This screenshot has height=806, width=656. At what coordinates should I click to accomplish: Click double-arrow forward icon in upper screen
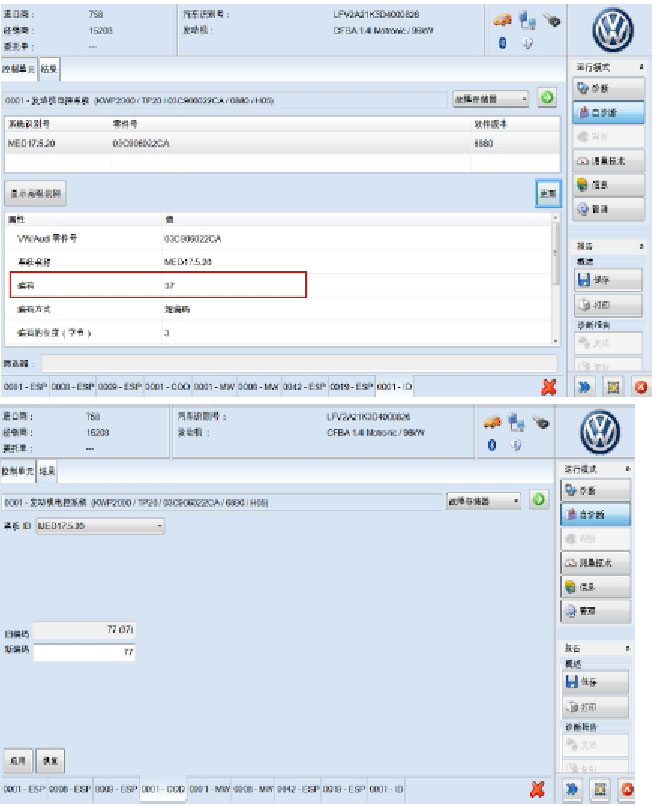(585, 387)
